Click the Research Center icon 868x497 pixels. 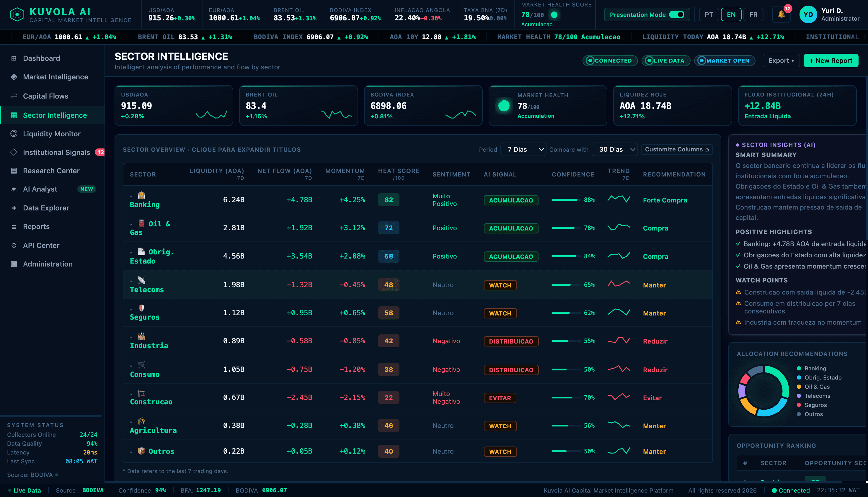[x=14, y=171]
